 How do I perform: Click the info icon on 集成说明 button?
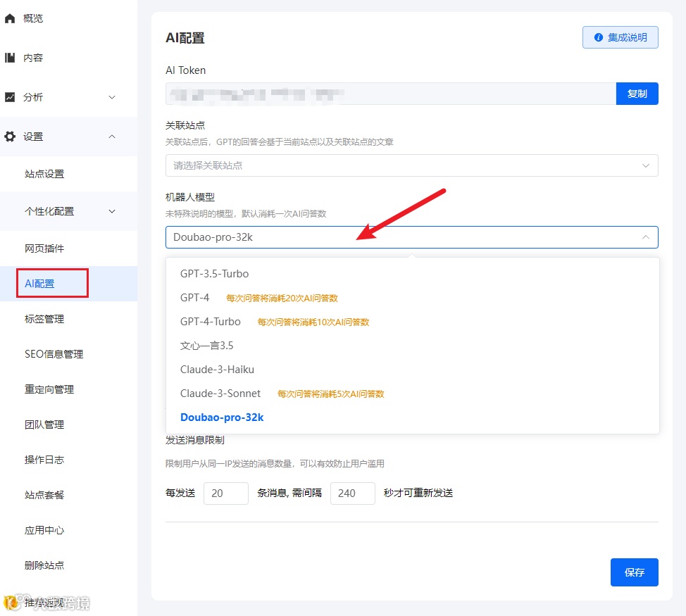pyautogui.click(x=597, y=37)
